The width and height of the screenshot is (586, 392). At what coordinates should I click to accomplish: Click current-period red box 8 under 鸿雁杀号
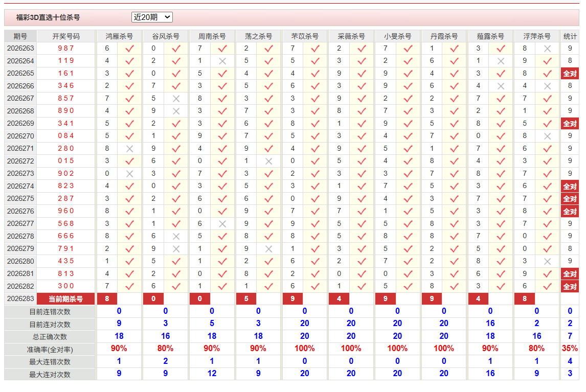coord(107,299)
